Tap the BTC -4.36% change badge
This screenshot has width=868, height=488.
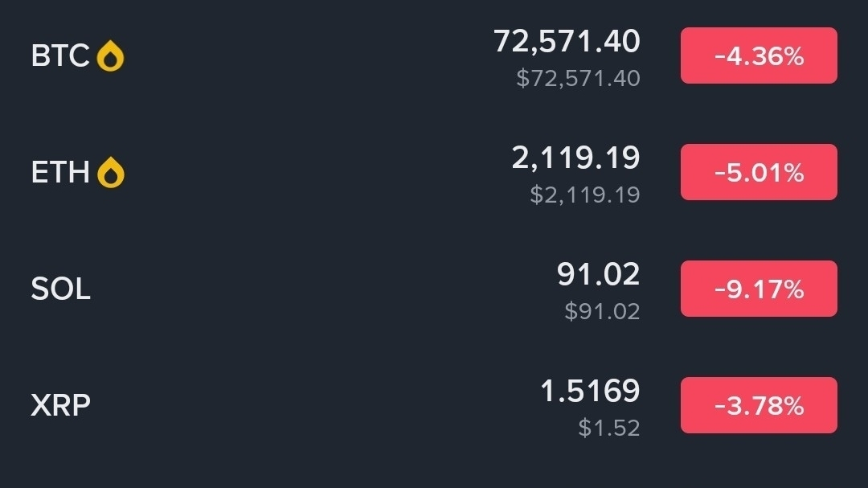[759, 55]
